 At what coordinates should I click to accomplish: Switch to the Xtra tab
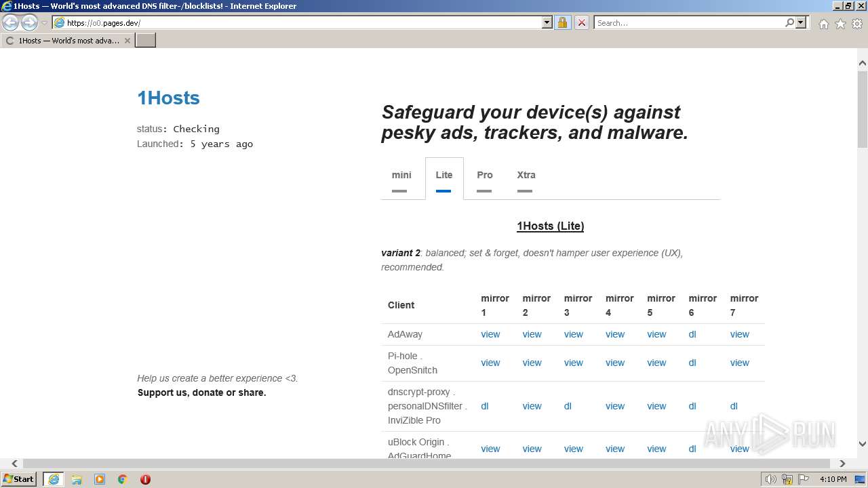526,179
